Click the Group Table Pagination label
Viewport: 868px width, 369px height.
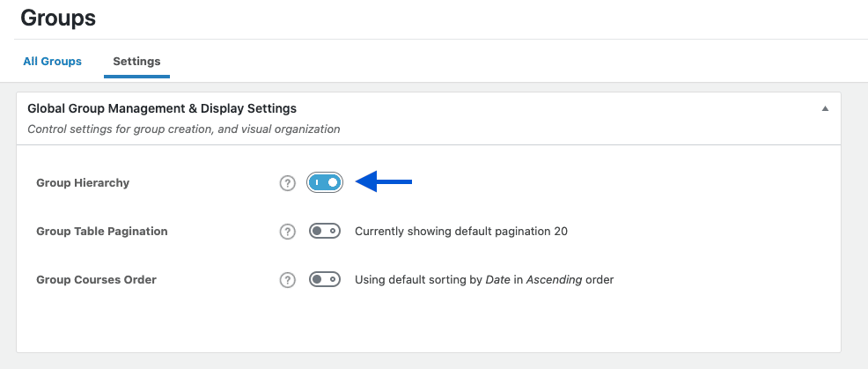click(x=102, y=232)
